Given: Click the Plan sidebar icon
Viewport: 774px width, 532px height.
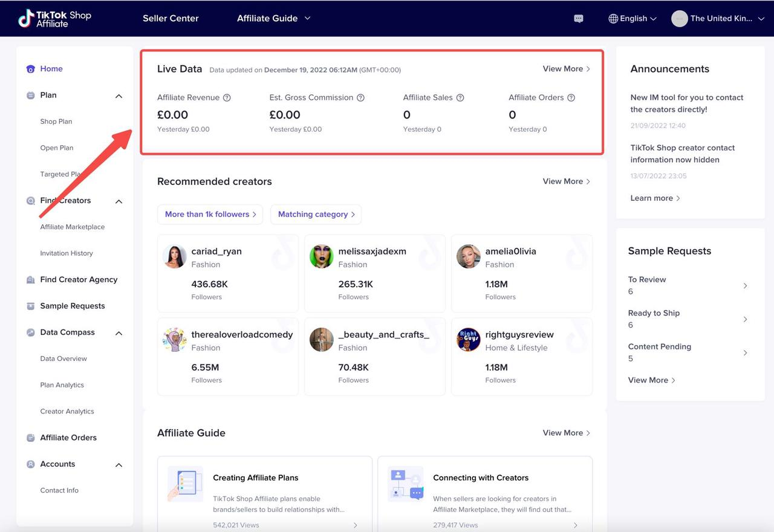Looking at the screenshot, I should pyautogui.click(x=31, y=96).
